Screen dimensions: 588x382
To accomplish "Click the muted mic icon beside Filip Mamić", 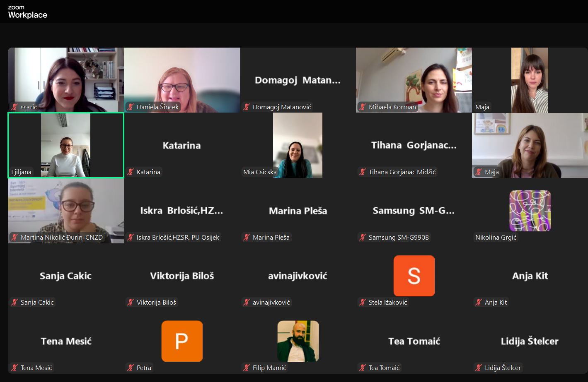I will [x=247, y=368].
